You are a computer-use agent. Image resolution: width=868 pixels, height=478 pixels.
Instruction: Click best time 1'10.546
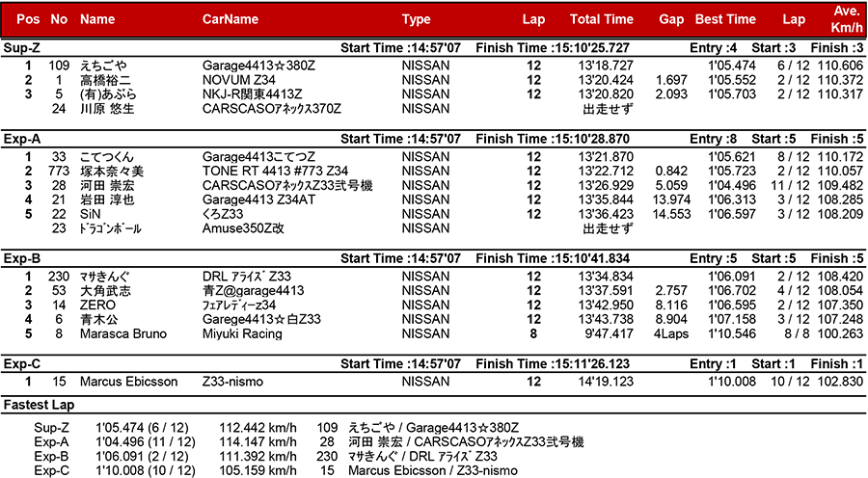tap(732, 334)
